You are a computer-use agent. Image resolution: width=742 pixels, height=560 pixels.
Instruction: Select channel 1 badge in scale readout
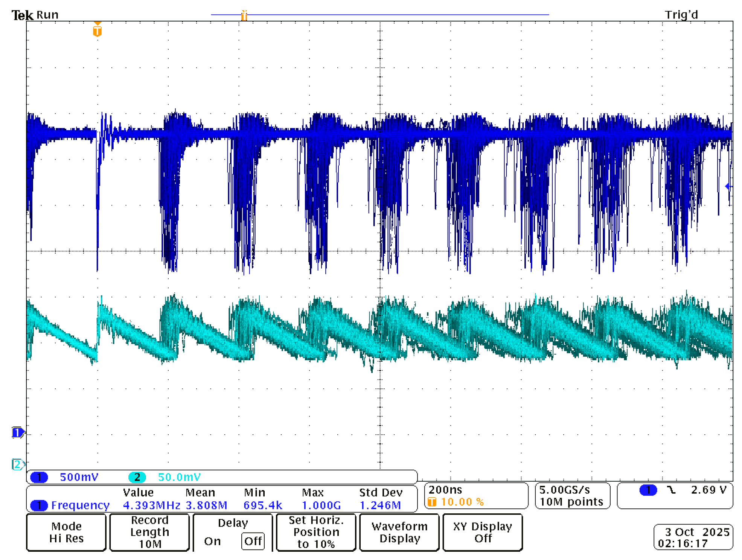point(39,477)
